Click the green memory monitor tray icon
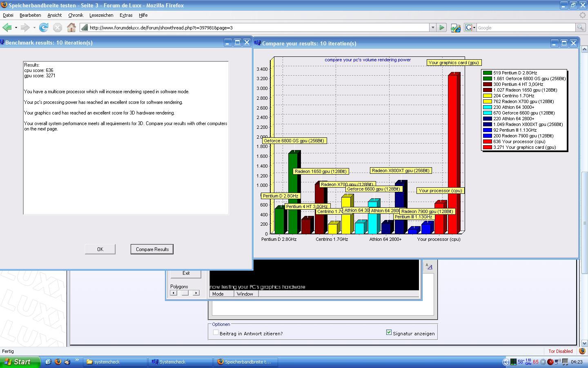Viewport: 588px width, 368px height. pyautogui.click(x=513, y=362)
